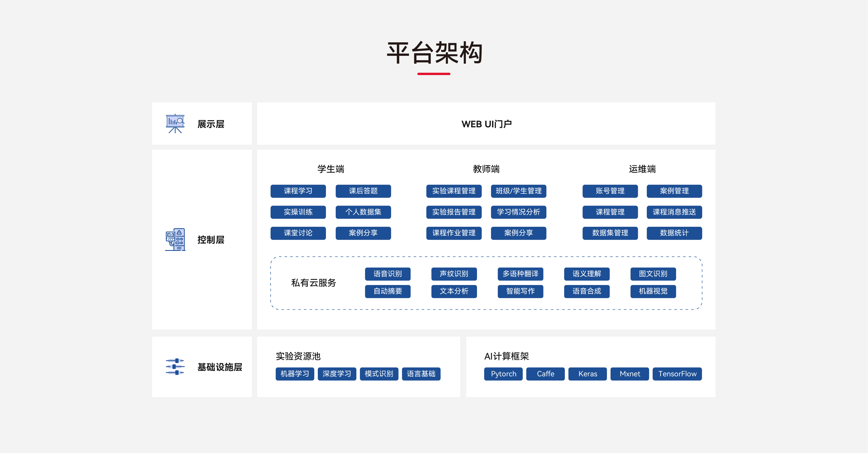868x453 pixels.
Task: Open the 运维端 heading
Action: click(642, 169)
